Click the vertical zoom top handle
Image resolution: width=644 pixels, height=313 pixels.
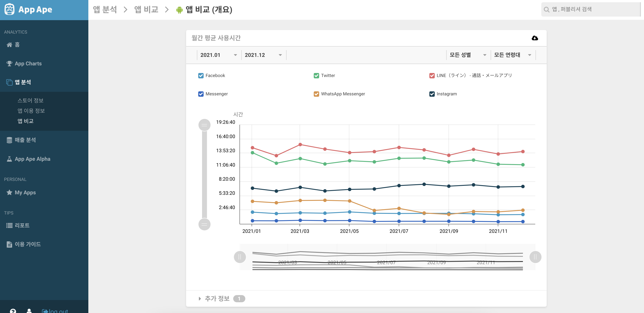coord(204,125)
